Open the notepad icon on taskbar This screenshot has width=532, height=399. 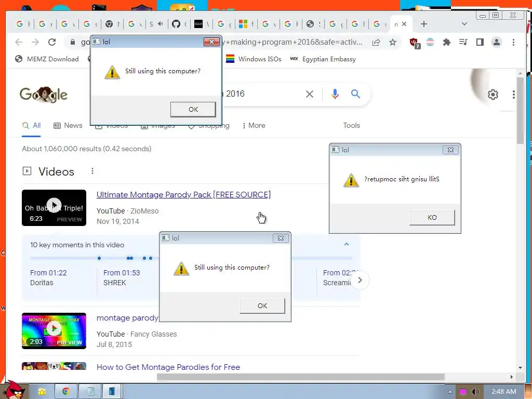pos(90,392)
